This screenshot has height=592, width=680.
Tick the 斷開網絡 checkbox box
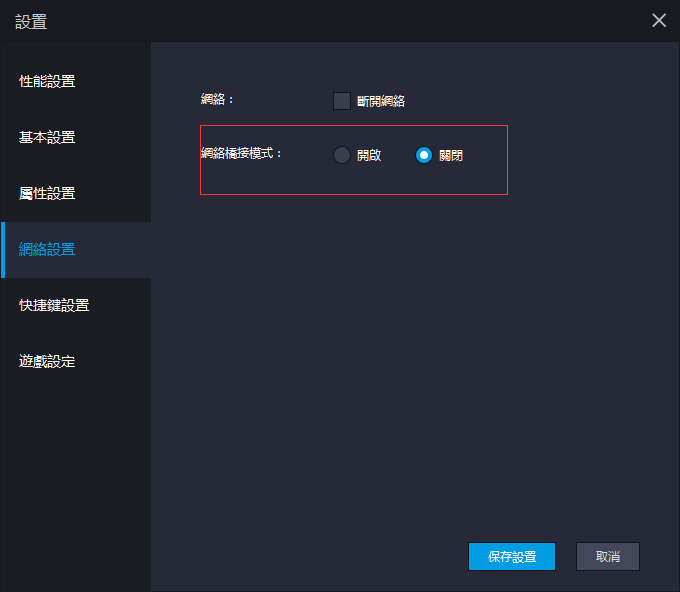[x=342, y=100]
